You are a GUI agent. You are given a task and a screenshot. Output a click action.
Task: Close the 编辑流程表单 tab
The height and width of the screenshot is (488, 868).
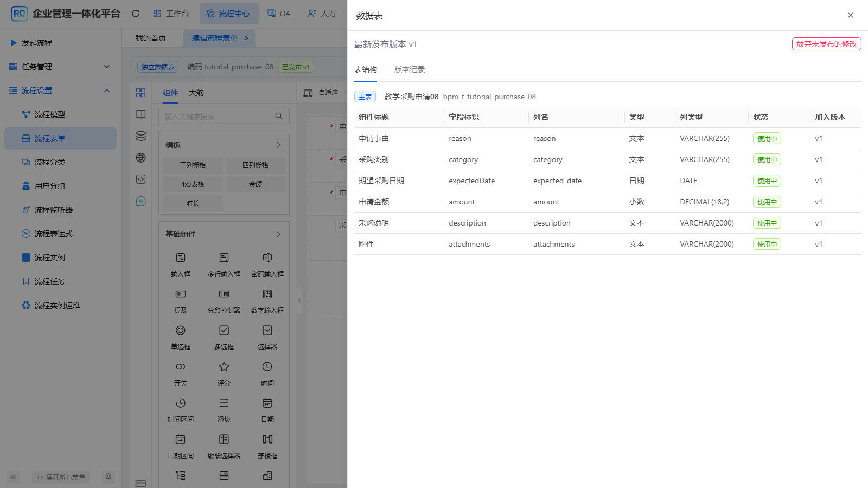(247, 38)
